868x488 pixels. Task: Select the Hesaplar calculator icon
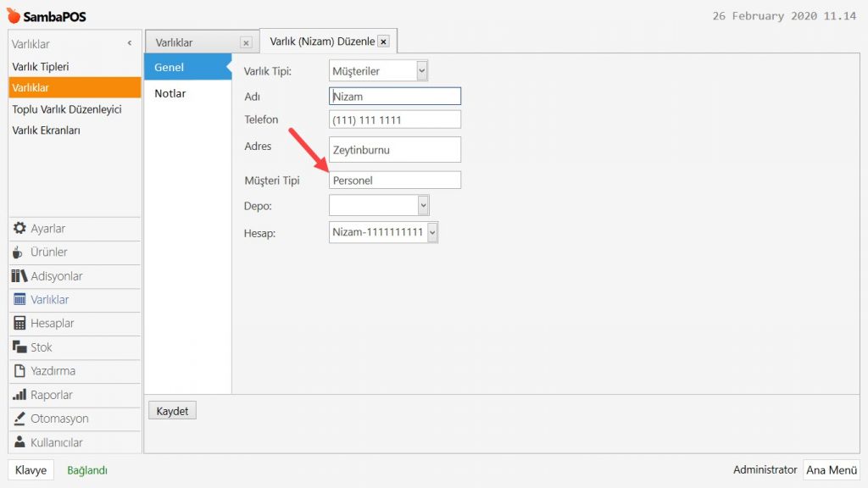(19, 324)
